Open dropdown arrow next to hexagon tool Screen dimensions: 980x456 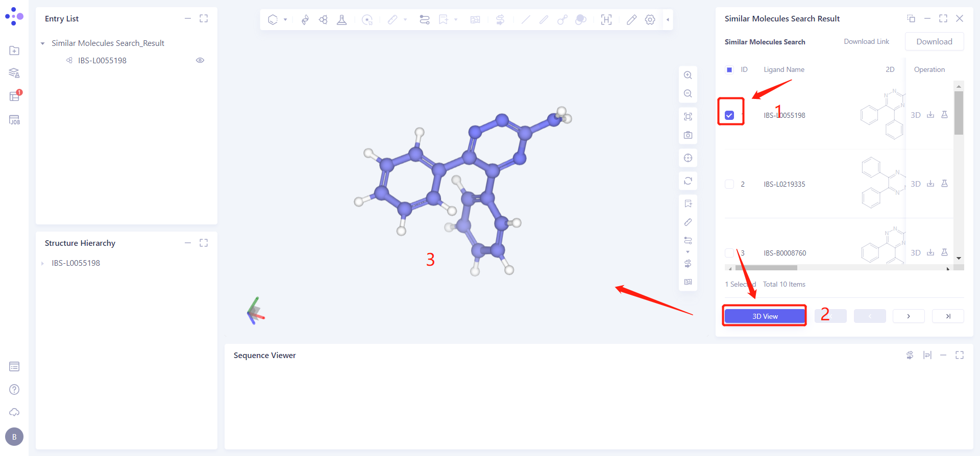[285, 19]
